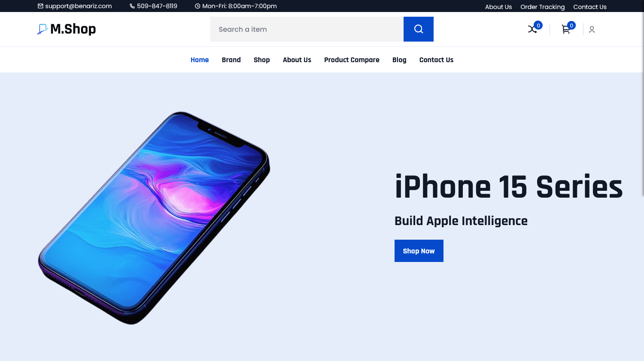Open the shopping cart icon

566,29
